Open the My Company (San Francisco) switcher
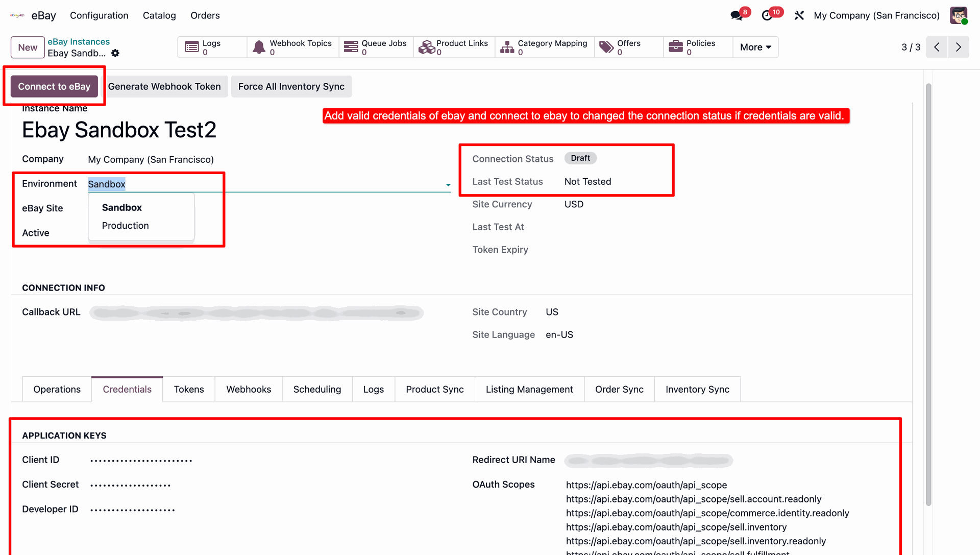The height and width of the screenshot is (555, 980). (x=876, y=15)
